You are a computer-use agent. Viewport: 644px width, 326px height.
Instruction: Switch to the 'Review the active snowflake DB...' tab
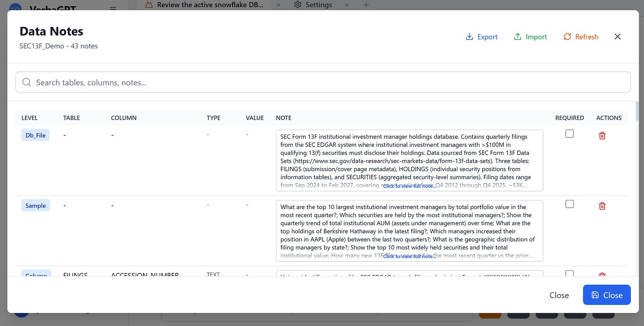[x=204, y=5]
